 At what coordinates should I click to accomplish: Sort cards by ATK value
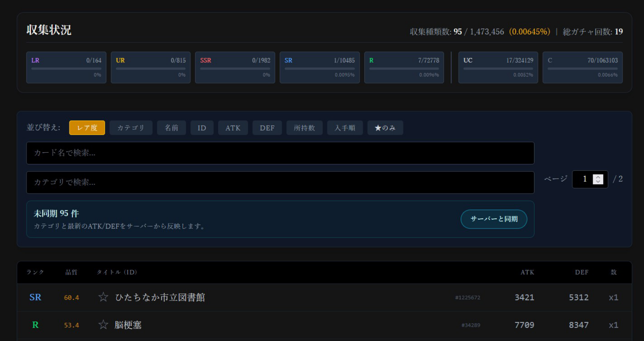click(232, 128)
